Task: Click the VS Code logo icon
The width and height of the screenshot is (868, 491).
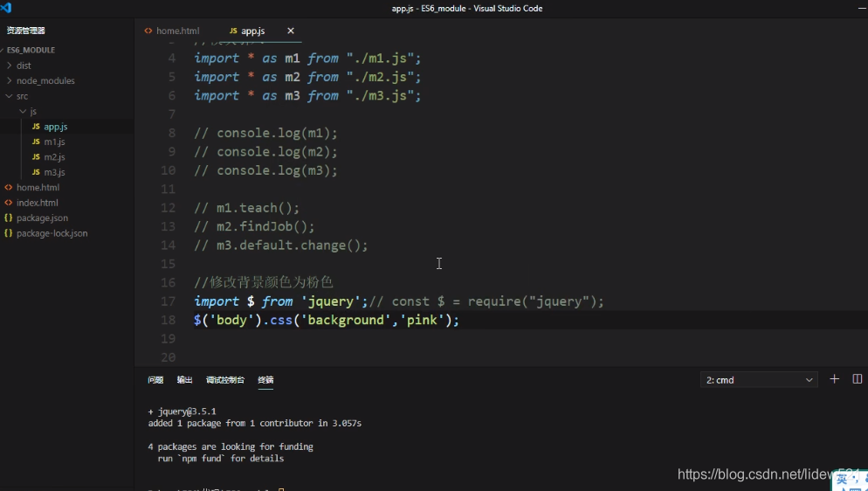Action: tap(6, 8)
